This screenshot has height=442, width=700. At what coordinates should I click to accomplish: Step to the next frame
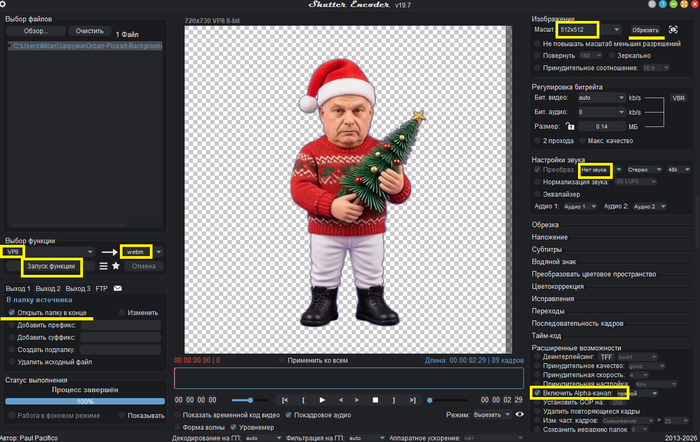356,400
